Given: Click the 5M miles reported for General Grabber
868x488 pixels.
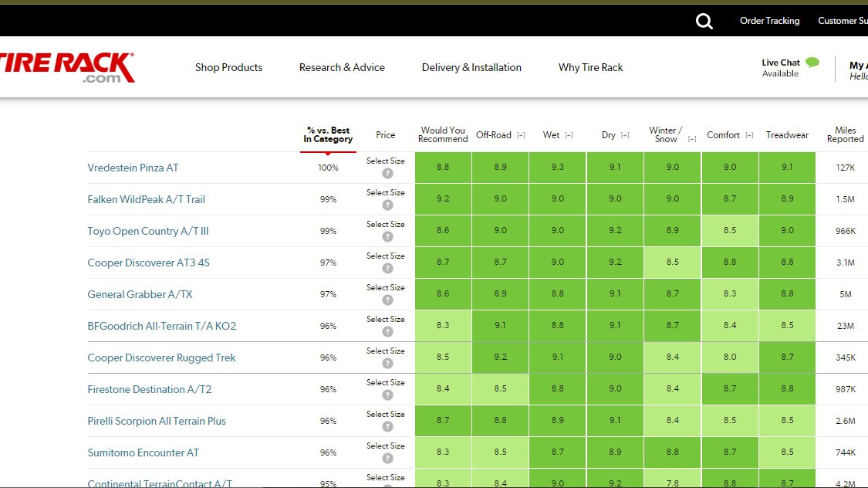Looking at the screenshot, I should click(846, 294).
